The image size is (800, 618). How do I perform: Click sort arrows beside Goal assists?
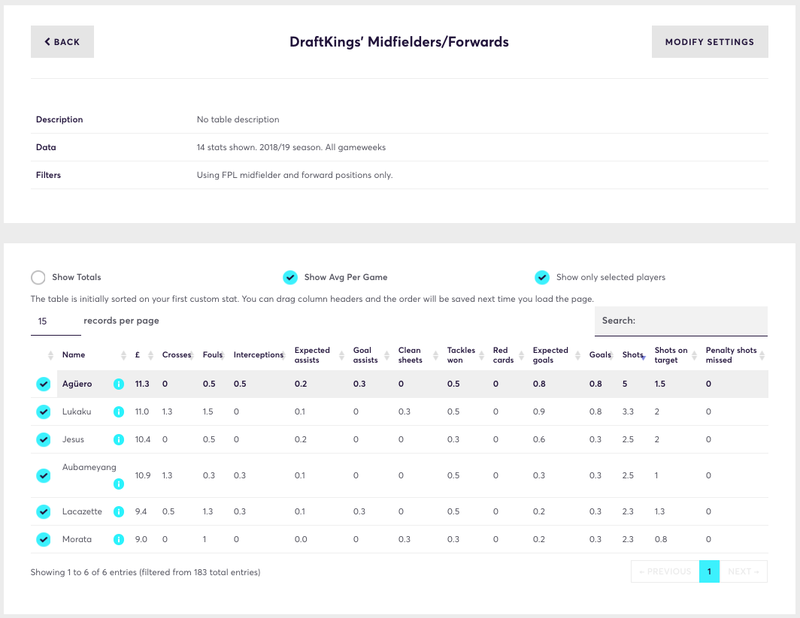coord(386,355)
